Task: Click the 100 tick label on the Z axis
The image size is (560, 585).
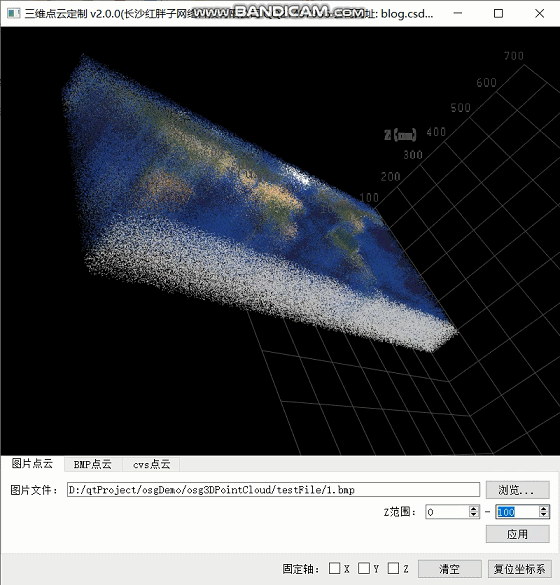Action: pyautogui.click(x=369, y=197)
